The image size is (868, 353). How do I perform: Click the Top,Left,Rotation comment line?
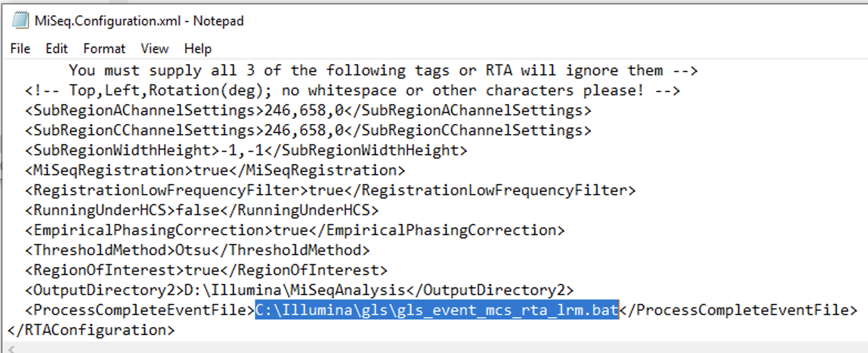[353, 90]
